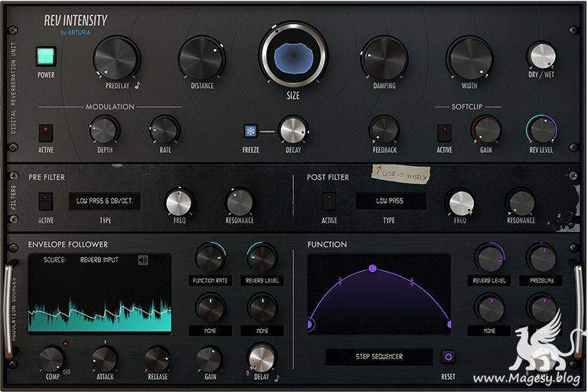This screenshot has width=588, height=392.
Task: Click the Attack knob
Action: coord(105,359)
